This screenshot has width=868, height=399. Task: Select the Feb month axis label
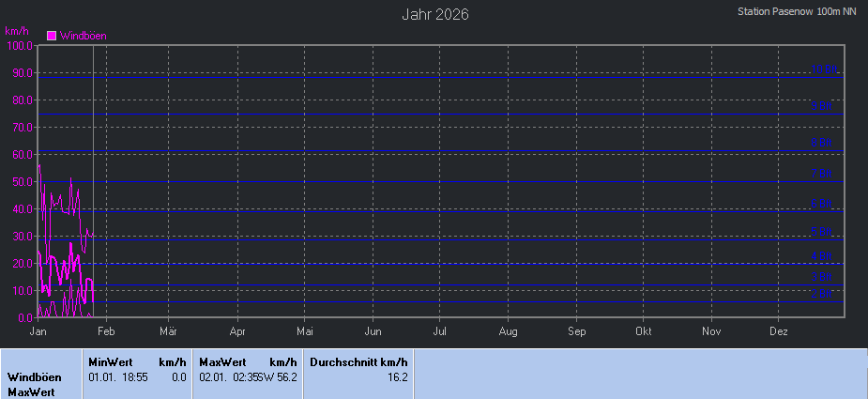pyautogui.click(x=106, y=331)
